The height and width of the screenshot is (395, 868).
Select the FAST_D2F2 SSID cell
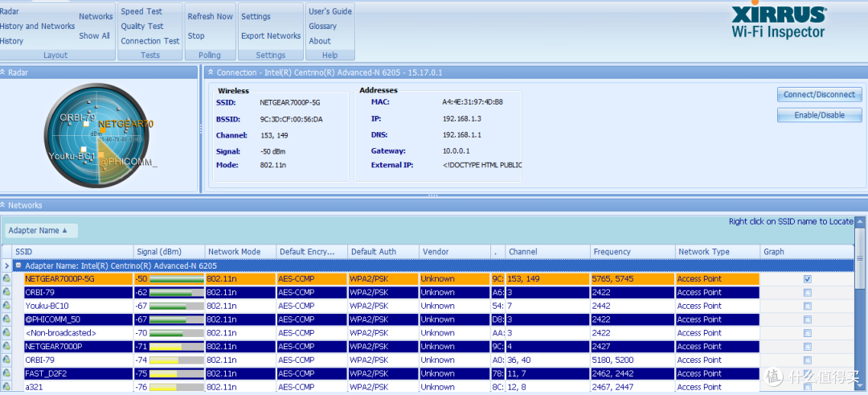[79, 374]
